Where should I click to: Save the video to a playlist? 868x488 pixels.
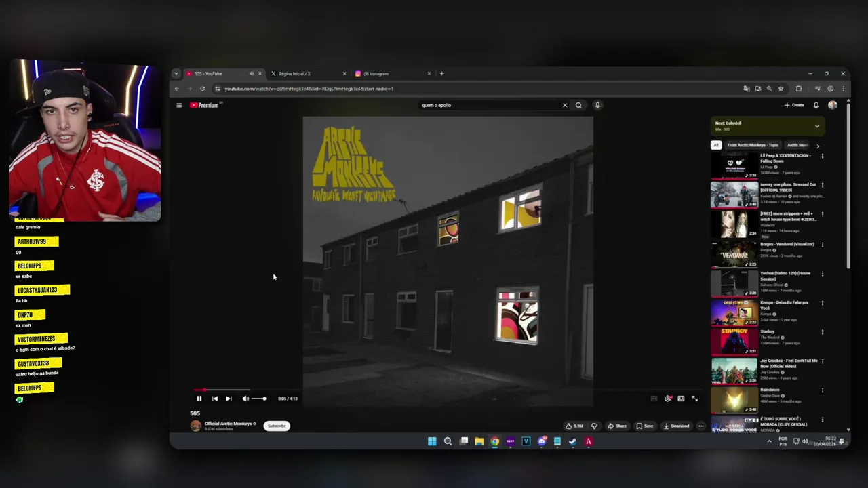[645, 426]
